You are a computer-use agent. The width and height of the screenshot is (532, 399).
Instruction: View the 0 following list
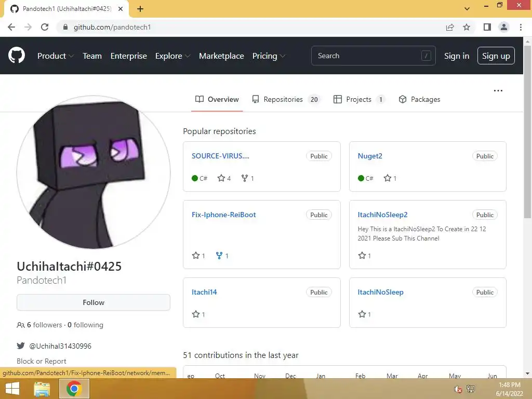point(85,325)
